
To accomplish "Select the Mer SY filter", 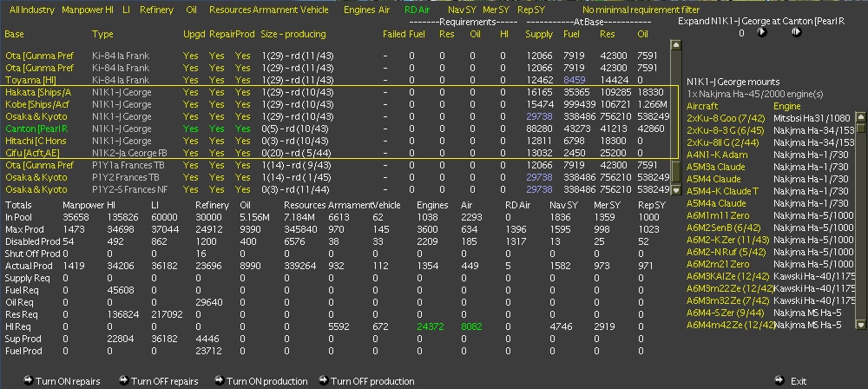I will click(x=496, y=10).
